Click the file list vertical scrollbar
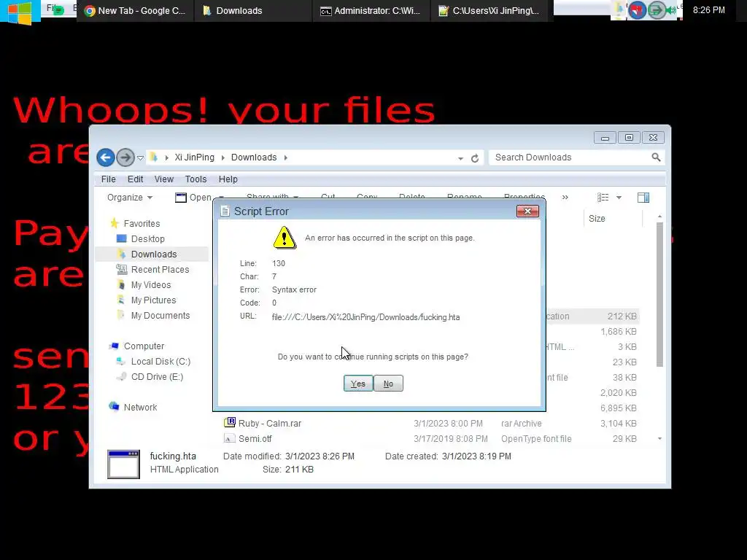The image size is (747, 560). [659, 295]
